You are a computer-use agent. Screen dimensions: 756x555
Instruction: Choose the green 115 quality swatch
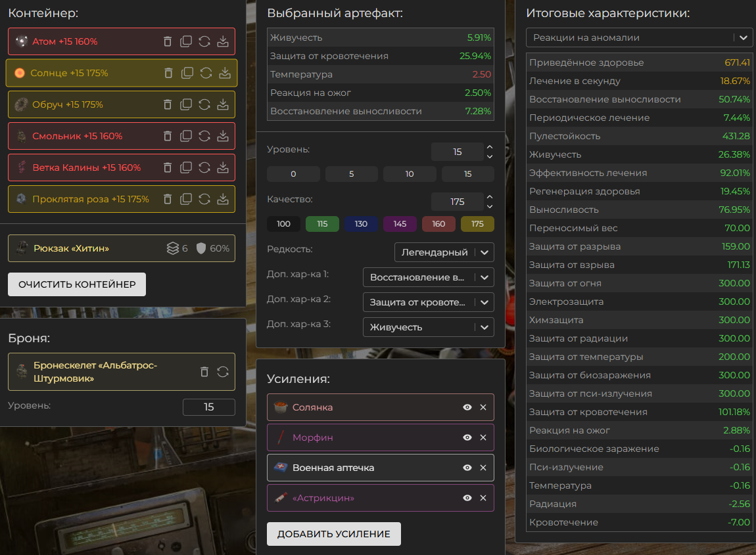pyautogui.click(x=322, y=224)
